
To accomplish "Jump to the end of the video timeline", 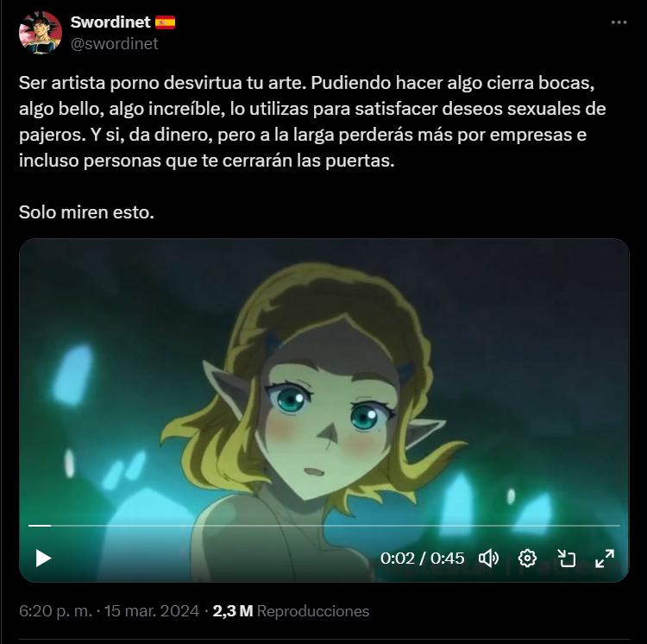I will pyautogui.click(x=619, y=526).
